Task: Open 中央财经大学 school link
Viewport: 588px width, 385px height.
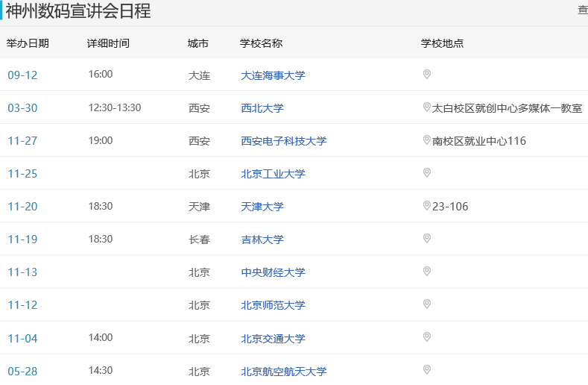Action: coord(273,272)
